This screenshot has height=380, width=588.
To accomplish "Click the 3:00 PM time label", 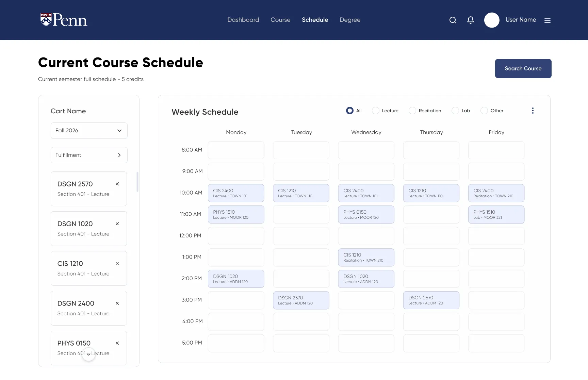I will point(192,300).
